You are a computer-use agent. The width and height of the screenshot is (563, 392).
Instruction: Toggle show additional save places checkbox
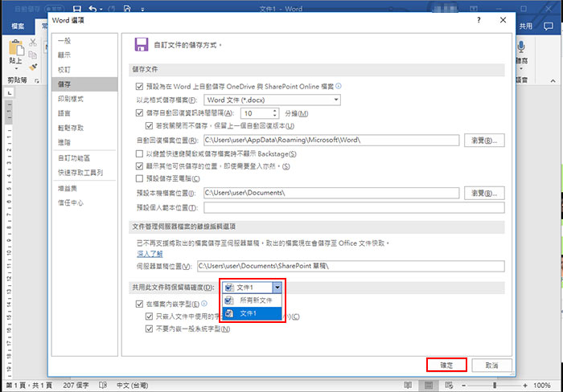pos(139,166)
